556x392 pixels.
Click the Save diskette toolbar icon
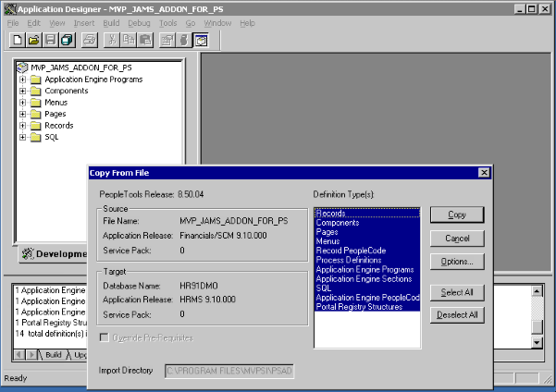(50, 40)
